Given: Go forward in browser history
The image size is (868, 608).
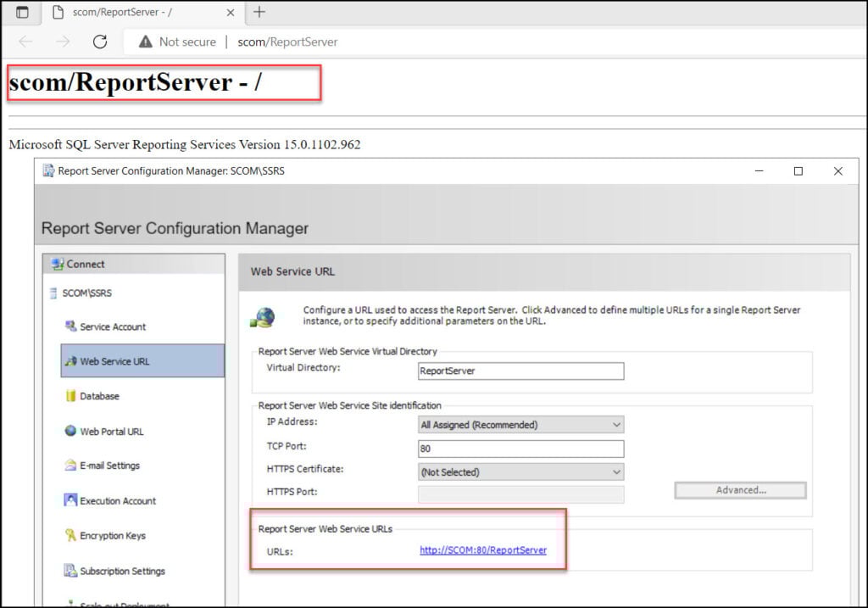Looking at the screenshot, I should point(63,42).
